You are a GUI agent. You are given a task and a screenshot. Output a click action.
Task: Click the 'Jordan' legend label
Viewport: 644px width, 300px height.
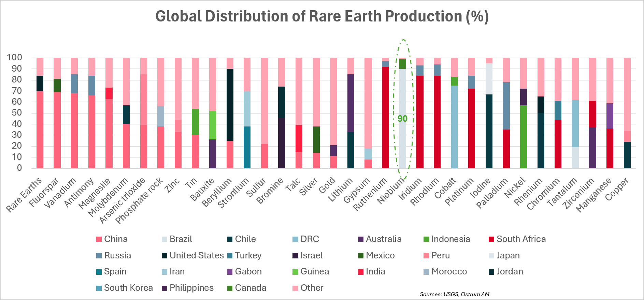pos(510,271)
